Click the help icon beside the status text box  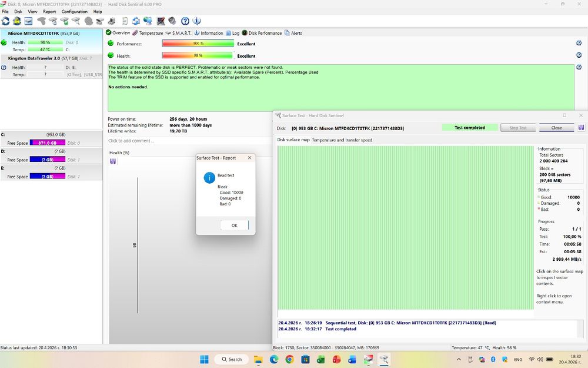[x=579, y=67]
